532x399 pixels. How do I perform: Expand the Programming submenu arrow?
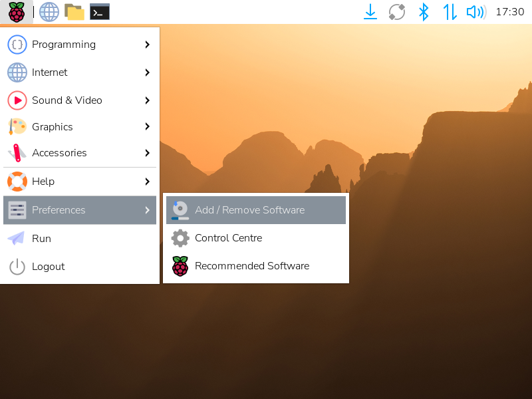(x=147, y=45)
